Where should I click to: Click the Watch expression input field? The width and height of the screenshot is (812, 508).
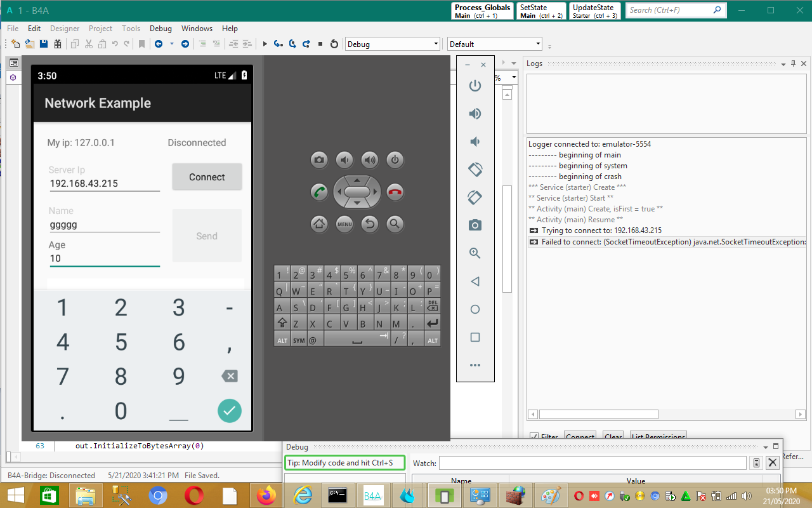point(593,463)
